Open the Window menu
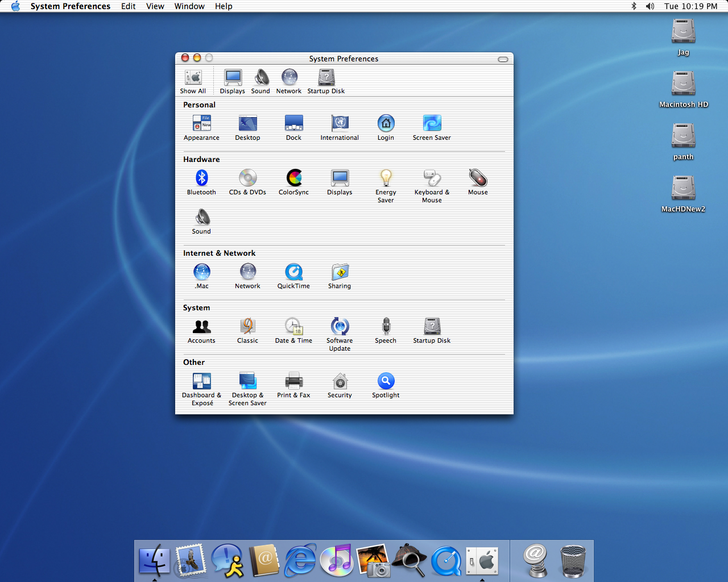Viewport: 728px width, 582px height. pyautogui.click(x=189, y=6)
